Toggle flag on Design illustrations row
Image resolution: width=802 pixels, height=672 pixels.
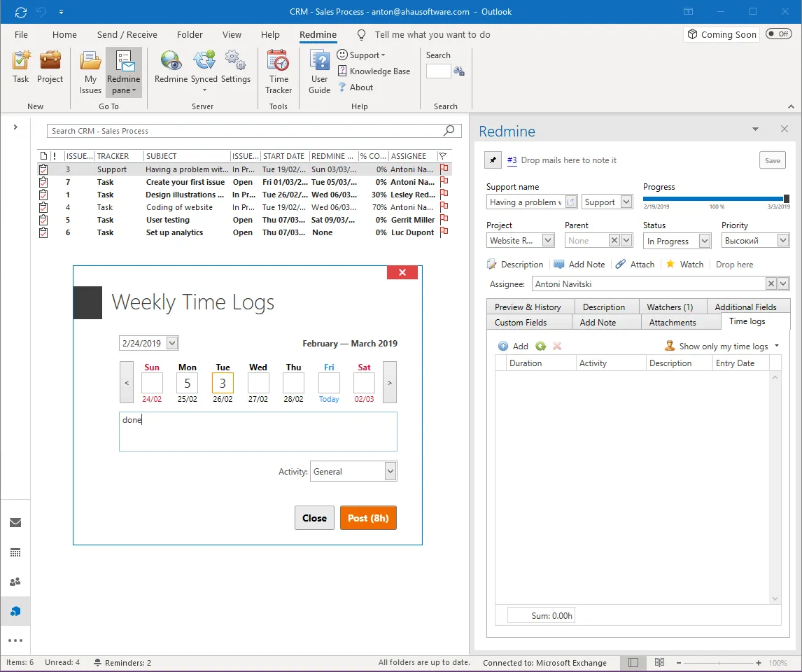[444, 195]
